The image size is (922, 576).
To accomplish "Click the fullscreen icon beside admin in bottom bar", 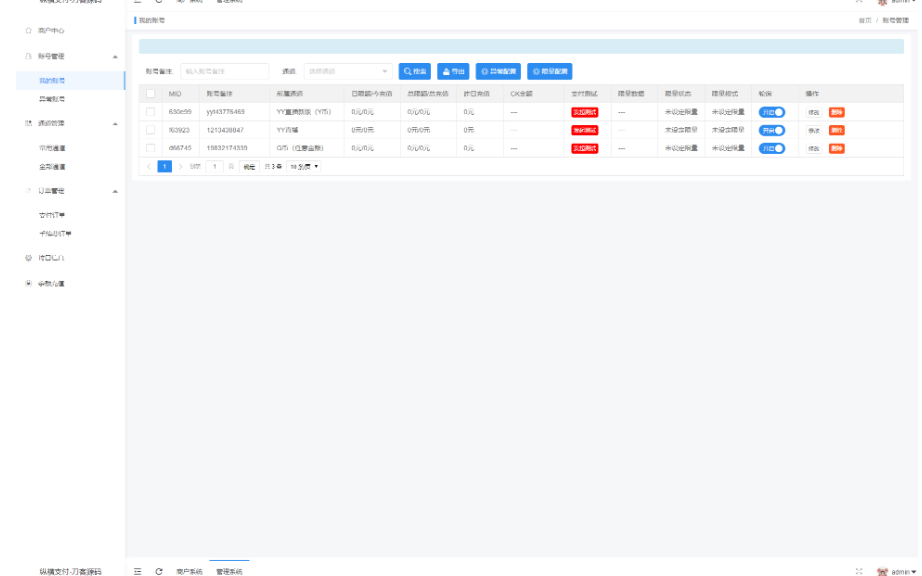I will tap(859, 571).
